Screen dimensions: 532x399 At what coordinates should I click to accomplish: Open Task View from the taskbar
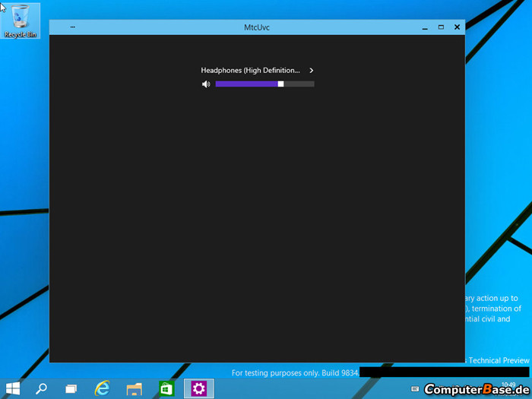[x=71, y=388]
